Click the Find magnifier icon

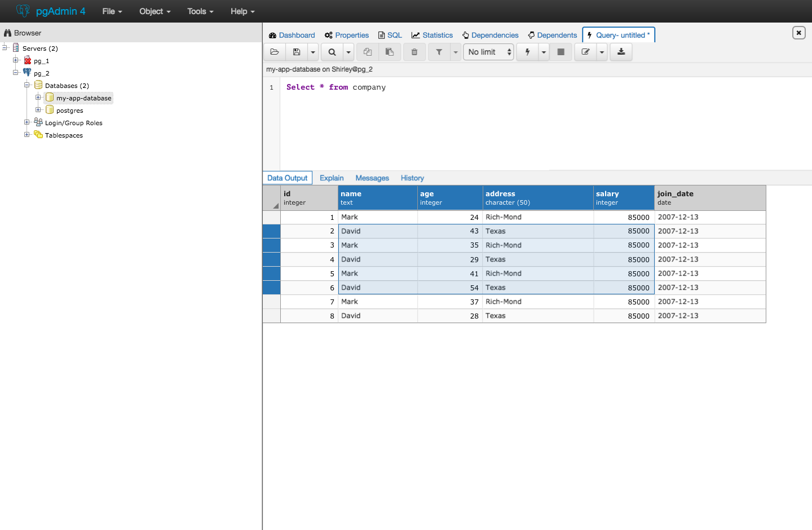click(x=332, y=52)
